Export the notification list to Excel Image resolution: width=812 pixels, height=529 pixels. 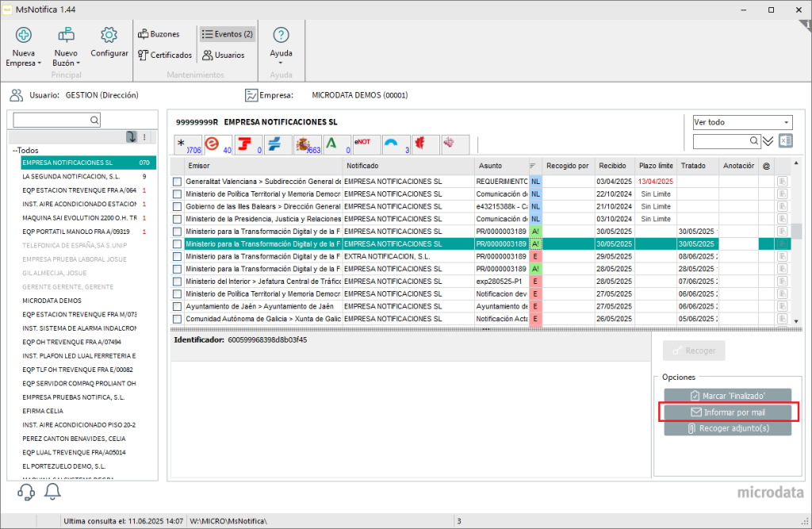[x=786, y=141]
